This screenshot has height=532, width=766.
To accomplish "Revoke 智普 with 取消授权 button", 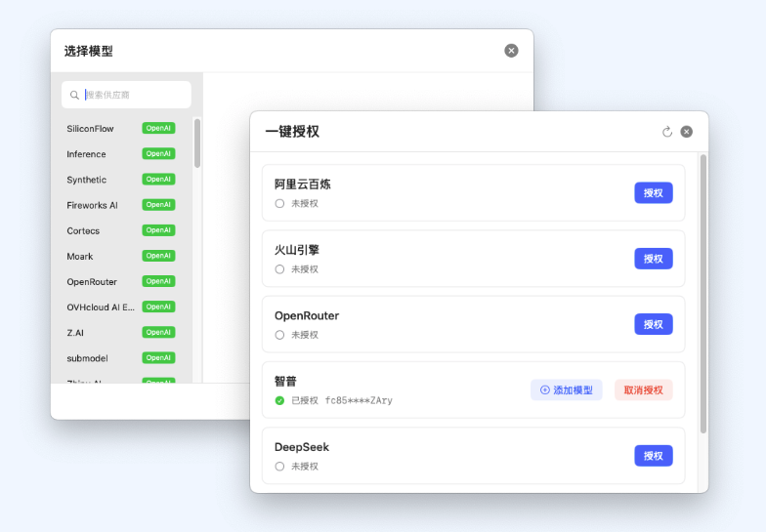I will 644,390.
